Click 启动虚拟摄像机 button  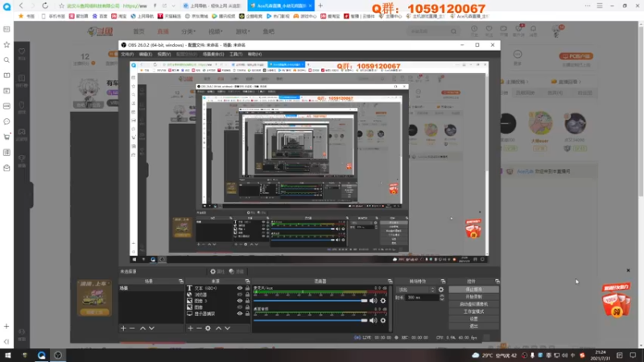click(x=473, y=304)
